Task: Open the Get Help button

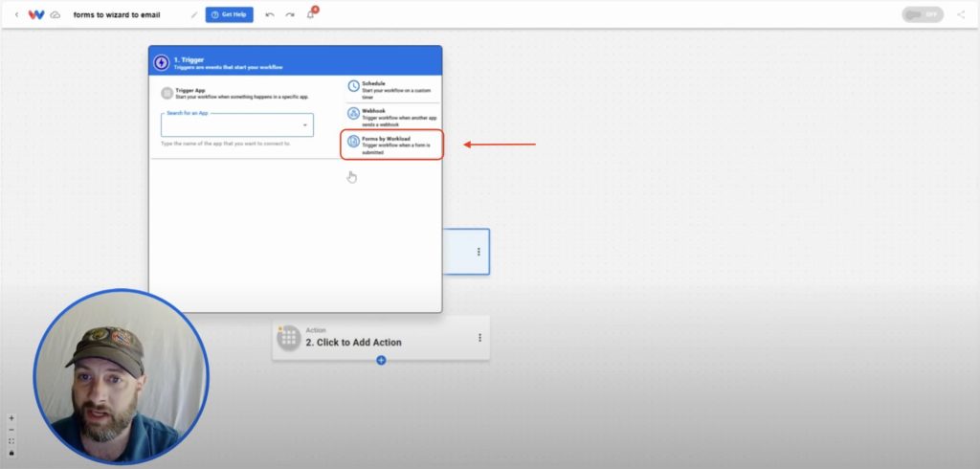Action: point(230,14)
